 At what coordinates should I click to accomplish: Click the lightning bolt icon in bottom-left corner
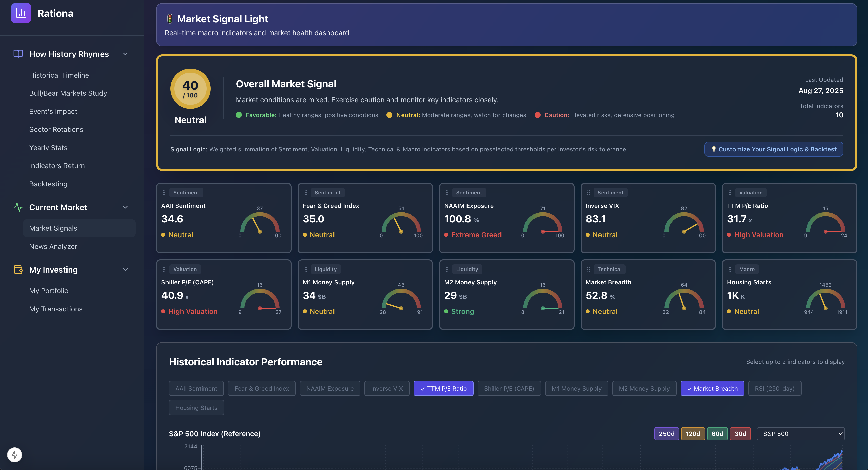pyautogui.click(x=15, y=455)
